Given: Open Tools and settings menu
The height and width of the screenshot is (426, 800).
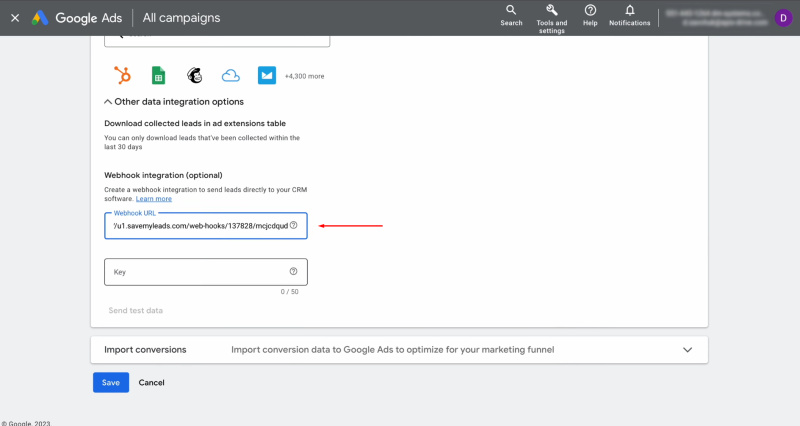Looking at the screenshot, I should coord(552,19).
